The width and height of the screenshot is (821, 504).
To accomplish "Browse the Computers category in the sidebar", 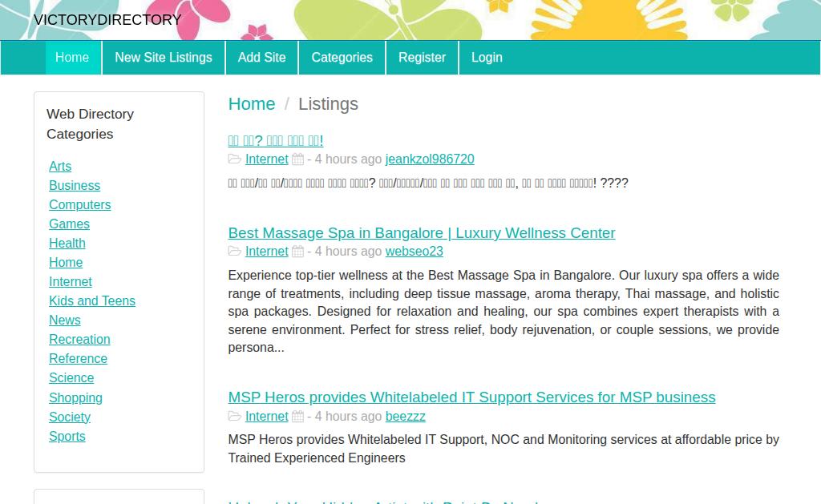I will (80, 204).
